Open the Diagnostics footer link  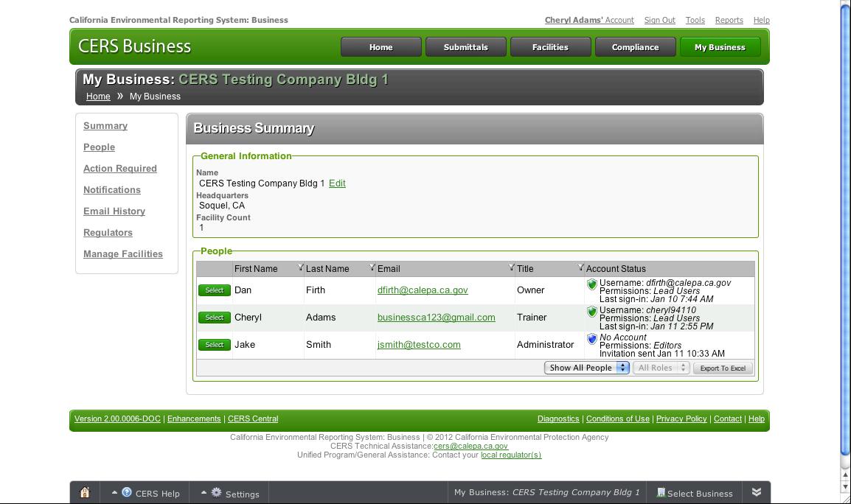pyautogui.click(x=558, y=419)
